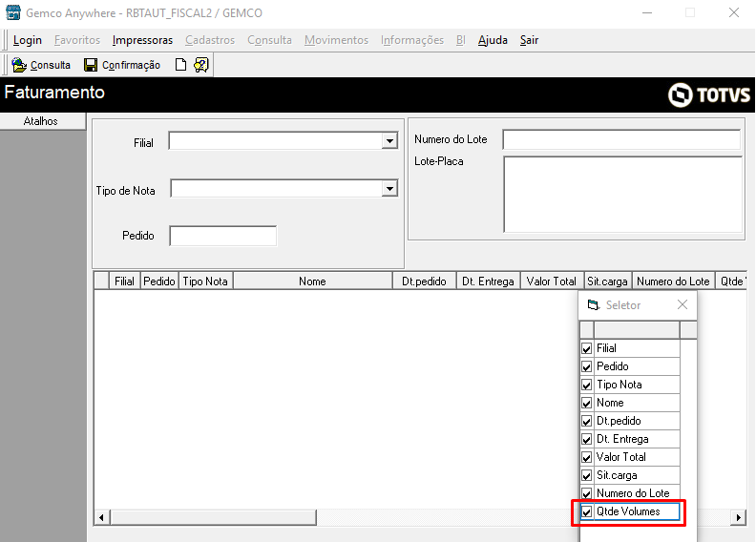Click the Filial grid column header

click(124, 281)
